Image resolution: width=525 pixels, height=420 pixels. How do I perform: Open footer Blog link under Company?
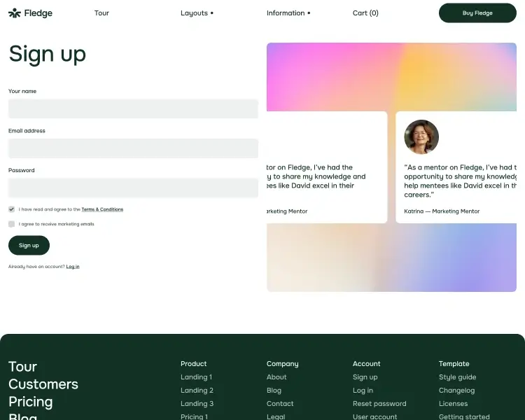point(274,391)
